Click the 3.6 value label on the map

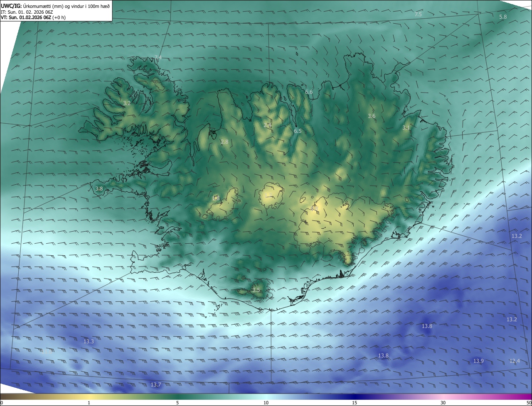click(372, 116)
